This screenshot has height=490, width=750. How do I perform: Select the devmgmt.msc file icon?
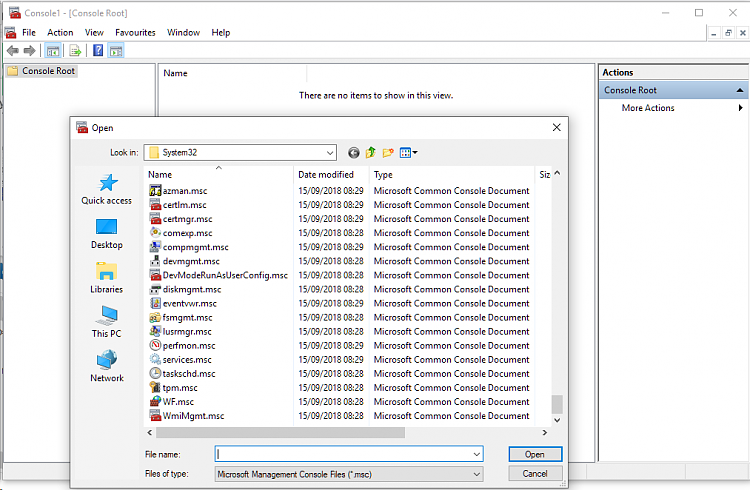(155, 261)
